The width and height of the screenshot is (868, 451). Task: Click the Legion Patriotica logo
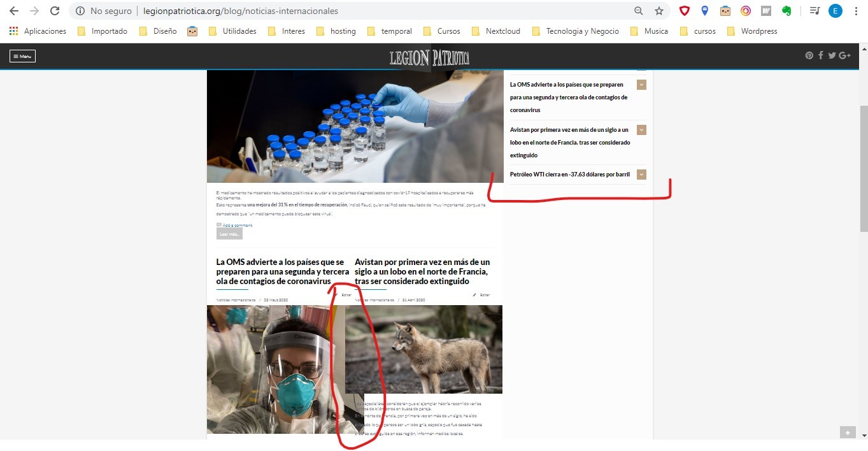(x=430, y=57)
